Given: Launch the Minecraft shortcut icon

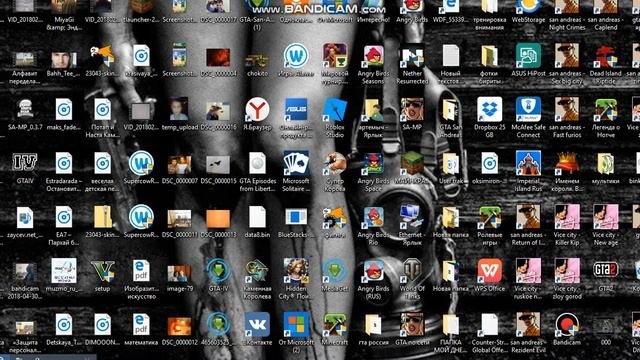Looking at the screenshot, I should (x=335, y=325).
